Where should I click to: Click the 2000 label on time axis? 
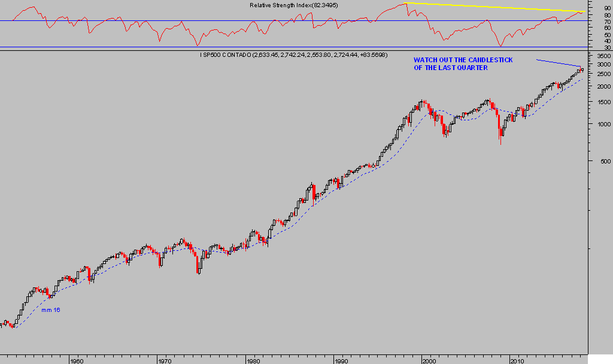429,361
